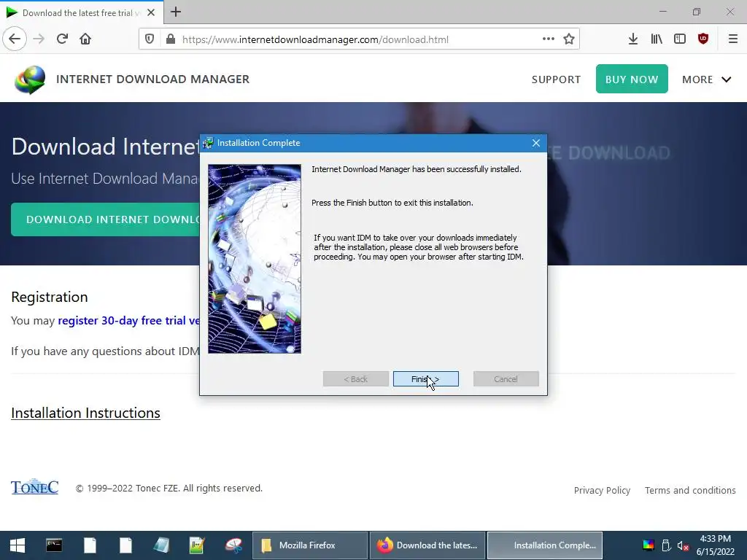The width and height of the screenshot is (747, 560).
Task: Click the Tonec logo in footer
Action: (x=34, y=487)
